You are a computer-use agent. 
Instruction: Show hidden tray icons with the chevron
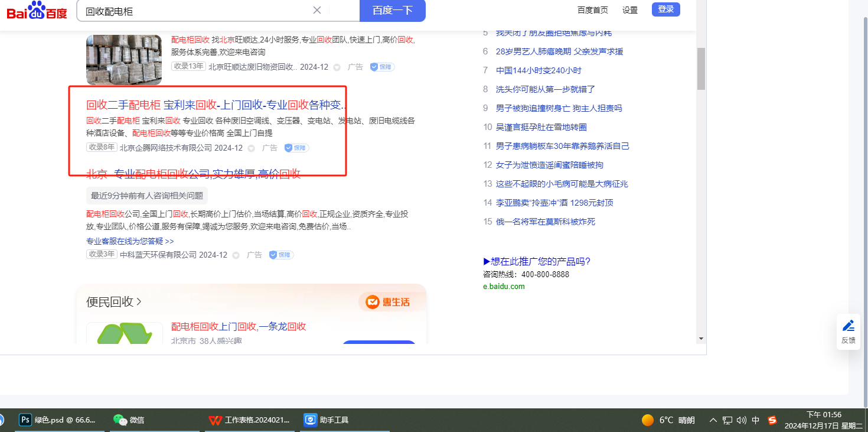point(713,420)
